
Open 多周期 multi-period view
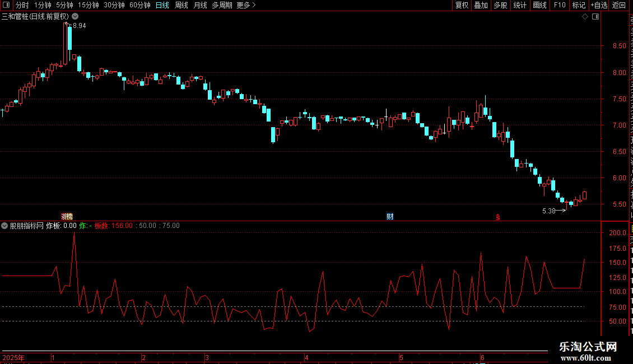click(x=222, y=5)
